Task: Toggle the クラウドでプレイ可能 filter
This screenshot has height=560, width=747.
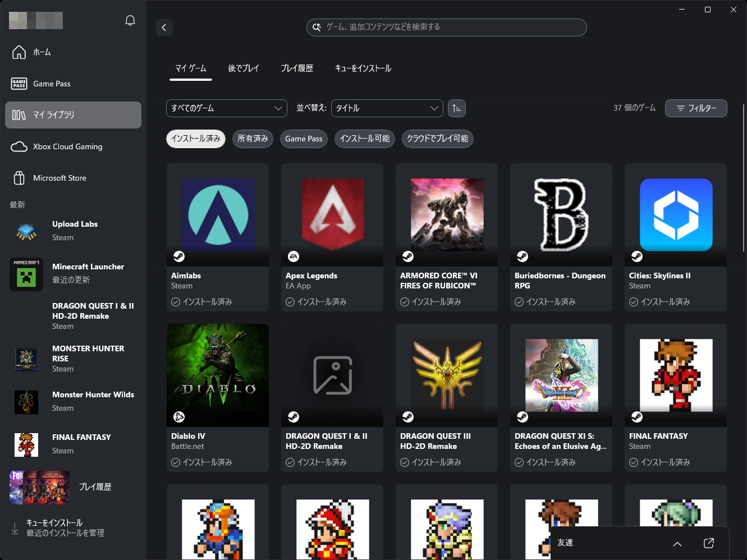Action: click(x=437, y=139)
